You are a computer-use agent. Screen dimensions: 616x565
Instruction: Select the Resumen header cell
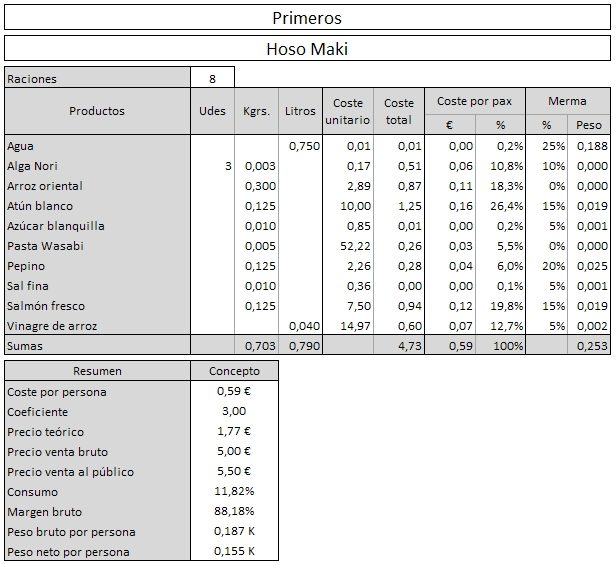click(x=97, y=371)
